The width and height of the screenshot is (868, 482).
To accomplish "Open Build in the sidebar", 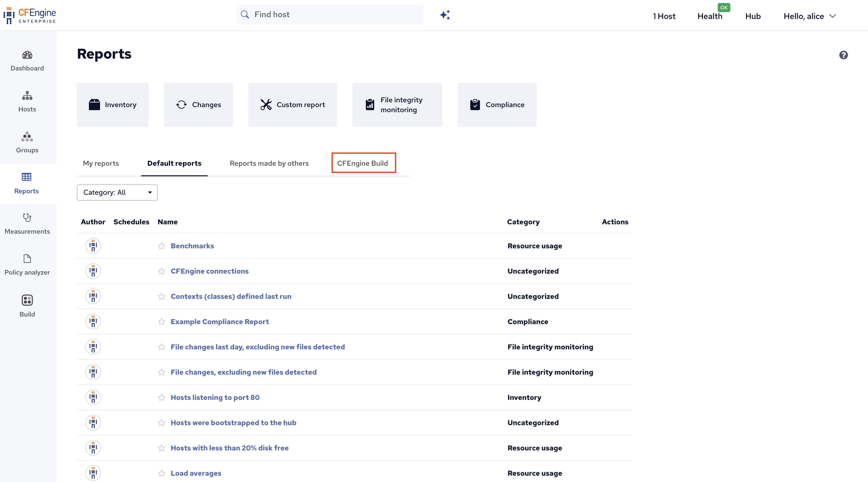I will 27,306.
